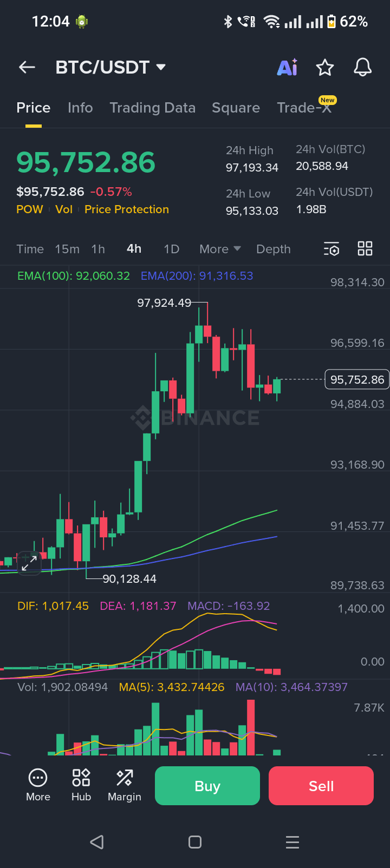This screenshot has width=390, height=868.
Task: Open the Margin trading icon
Action: (x=125, y=785)
